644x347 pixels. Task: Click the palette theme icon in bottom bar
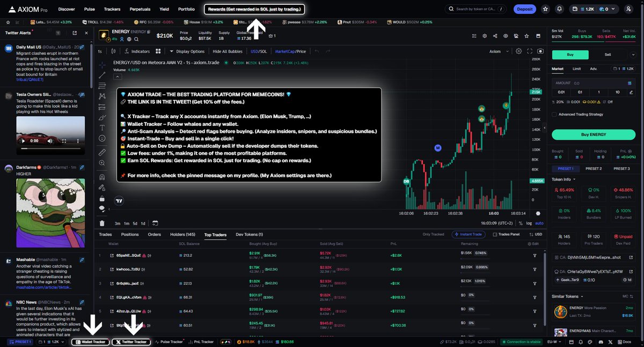tap(589, 342)
